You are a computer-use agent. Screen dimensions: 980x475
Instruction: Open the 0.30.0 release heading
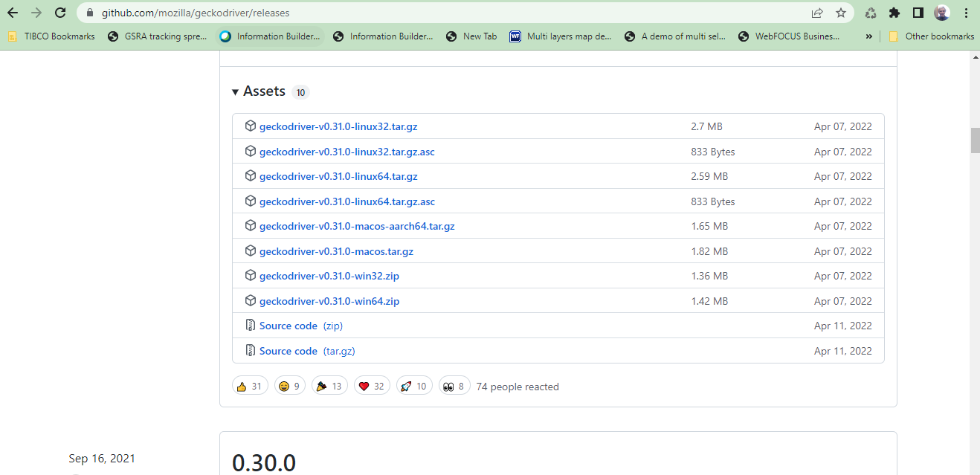point(264,462)
